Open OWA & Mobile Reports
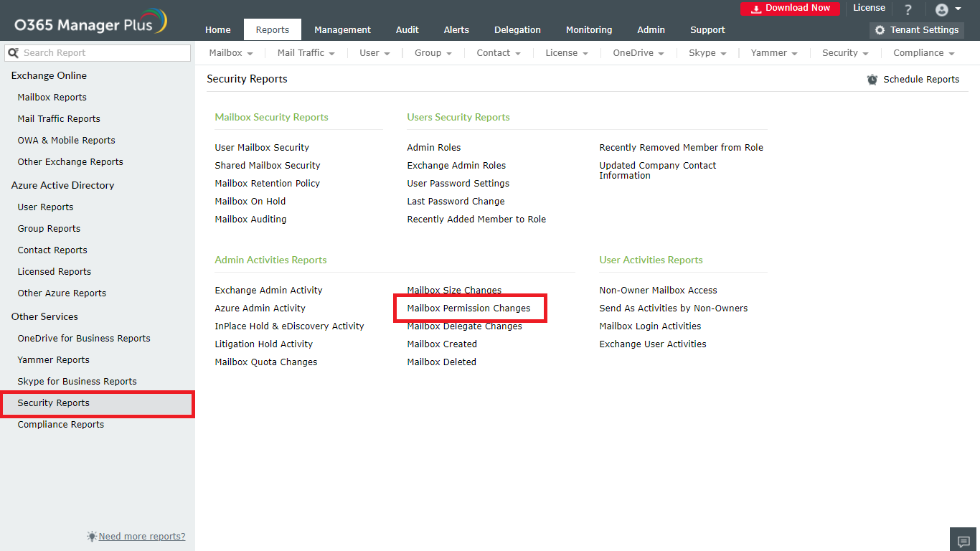 [67, 141]
